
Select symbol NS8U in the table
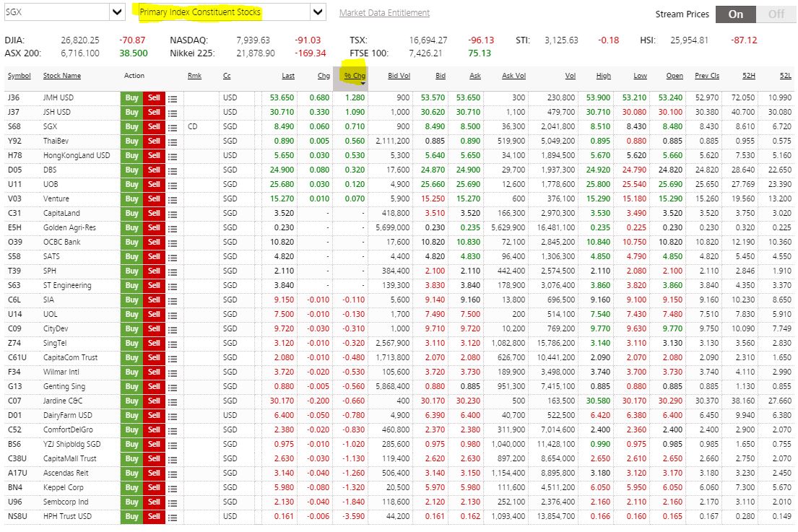(x=17, y=516)
